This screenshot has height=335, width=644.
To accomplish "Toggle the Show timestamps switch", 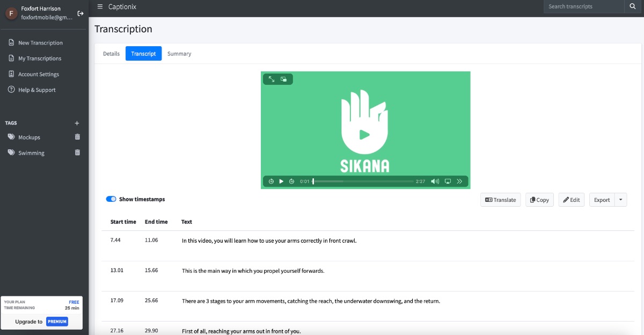I will tap(111, 199).
